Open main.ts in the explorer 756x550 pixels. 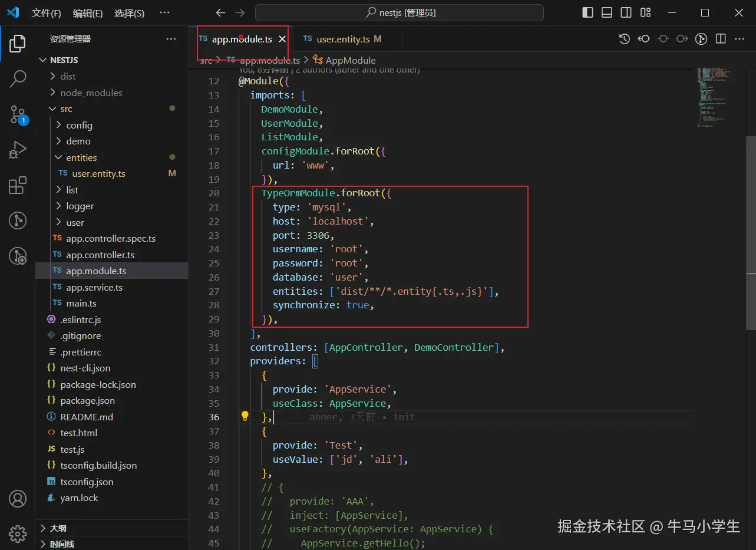[81, 303]
